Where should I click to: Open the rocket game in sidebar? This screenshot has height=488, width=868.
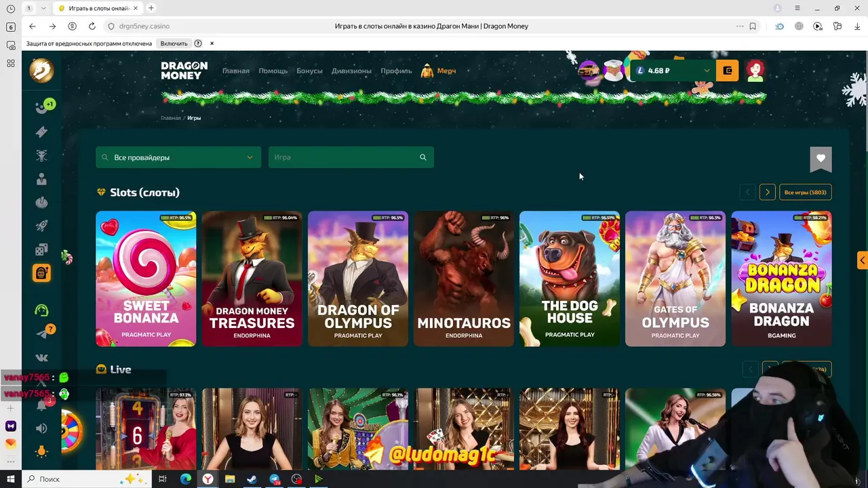click(x=41, y=226)
